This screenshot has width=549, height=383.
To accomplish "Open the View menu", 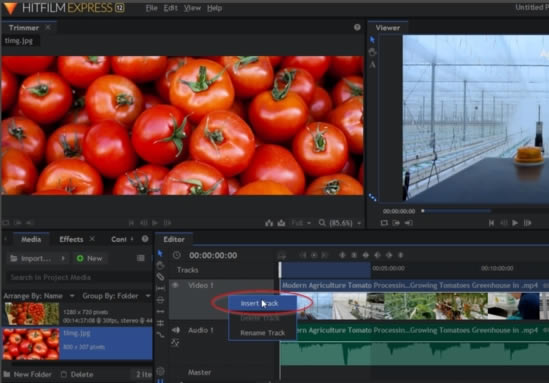I will [x=192, y=8].
